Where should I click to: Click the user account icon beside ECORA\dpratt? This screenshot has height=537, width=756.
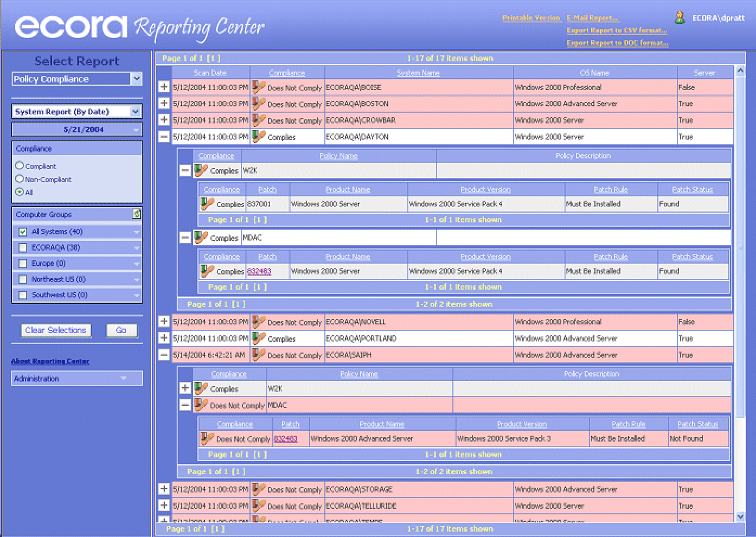click(x=680, y=17)
